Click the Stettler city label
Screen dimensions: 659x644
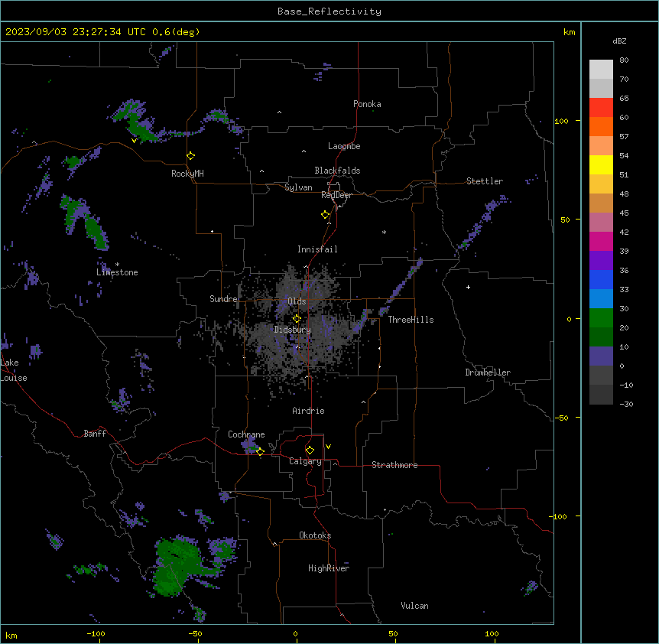[485, 181]
